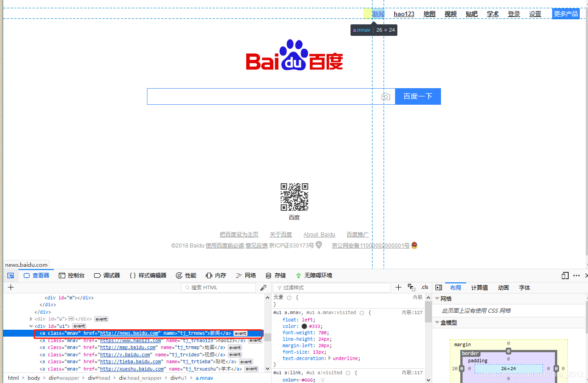This screenshot has height=383, width=588.
Task: Click highlight selector icon beside 元素 rule
Action: point(289,298)
